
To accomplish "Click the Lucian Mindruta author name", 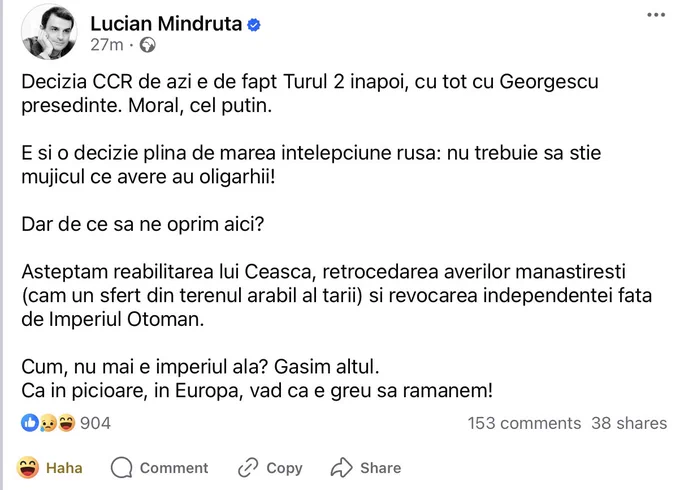I will tap(166, 23).
